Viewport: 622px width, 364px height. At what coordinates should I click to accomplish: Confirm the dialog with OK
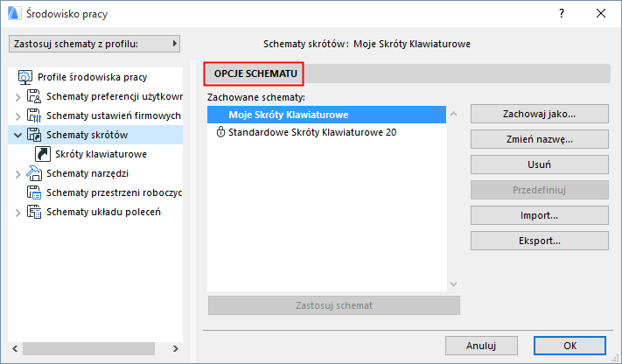pos(569,345)
